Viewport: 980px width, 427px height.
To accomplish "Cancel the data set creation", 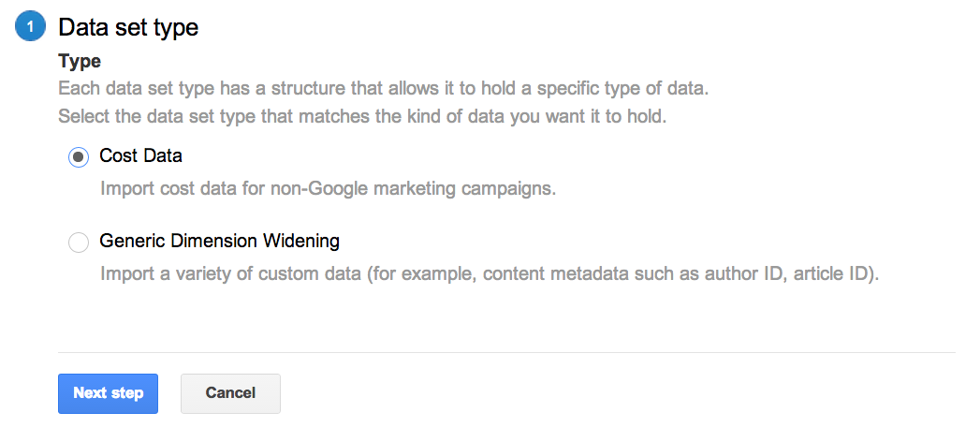I will [x=230, y=393].
